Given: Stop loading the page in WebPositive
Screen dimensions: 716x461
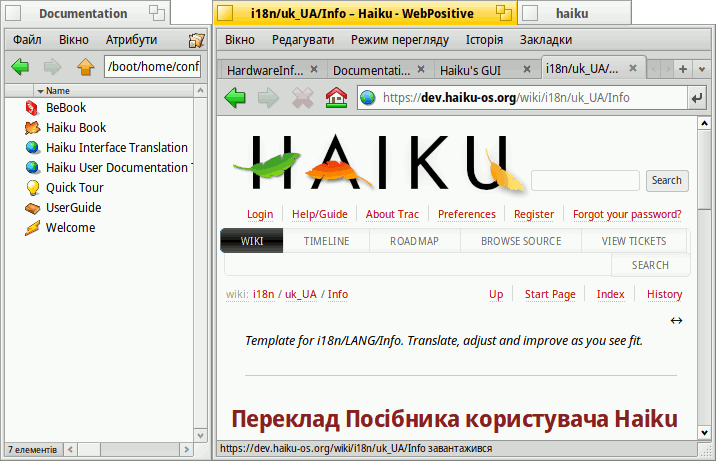Looking at the screenshot, I should [302, 98].
